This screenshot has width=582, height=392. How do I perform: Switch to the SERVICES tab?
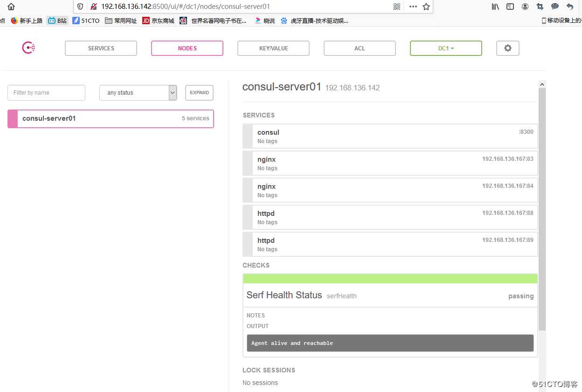pos(101,48)
